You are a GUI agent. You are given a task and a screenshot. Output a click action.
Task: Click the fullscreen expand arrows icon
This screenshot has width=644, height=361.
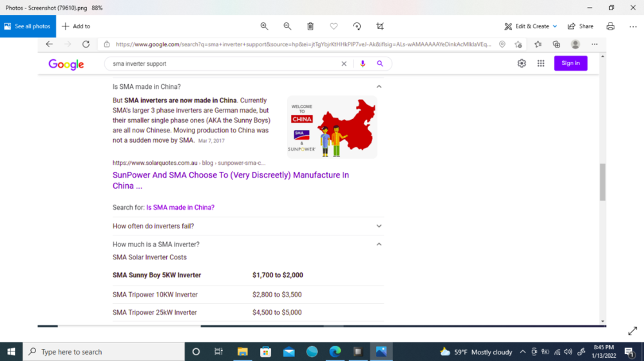632,331
